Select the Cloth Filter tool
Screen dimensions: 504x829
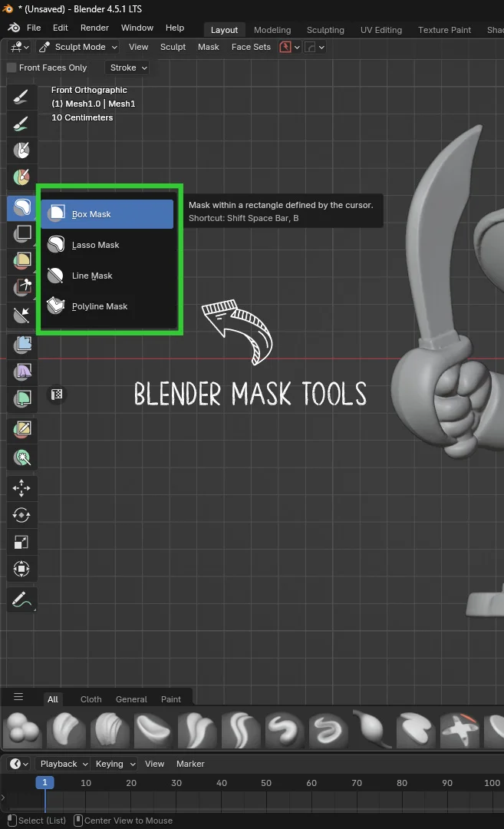[21, 372]
